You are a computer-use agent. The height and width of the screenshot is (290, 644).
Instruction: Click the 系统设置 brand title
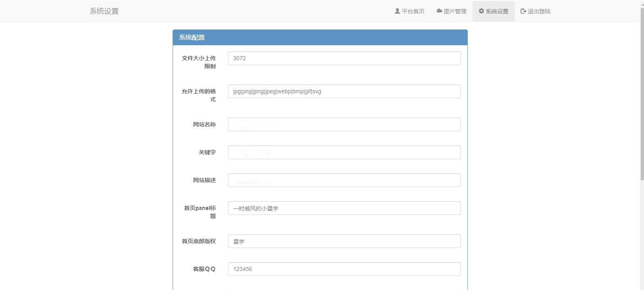pyautogui.click(x=104, y=11)
